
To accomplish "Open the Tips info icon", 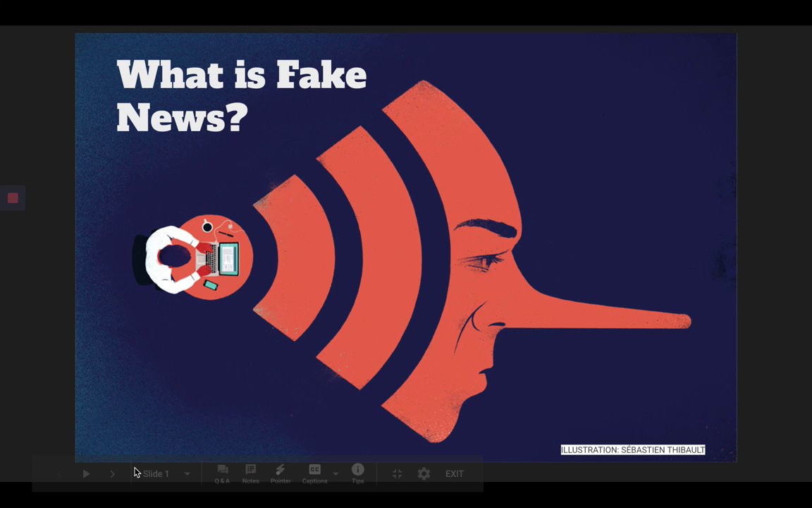I will [358, 474].
